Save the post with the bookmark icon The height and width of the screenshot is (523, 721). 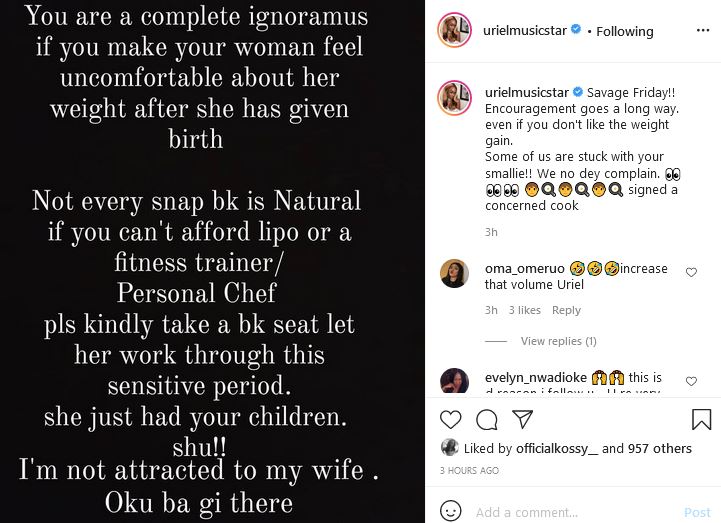701,419
